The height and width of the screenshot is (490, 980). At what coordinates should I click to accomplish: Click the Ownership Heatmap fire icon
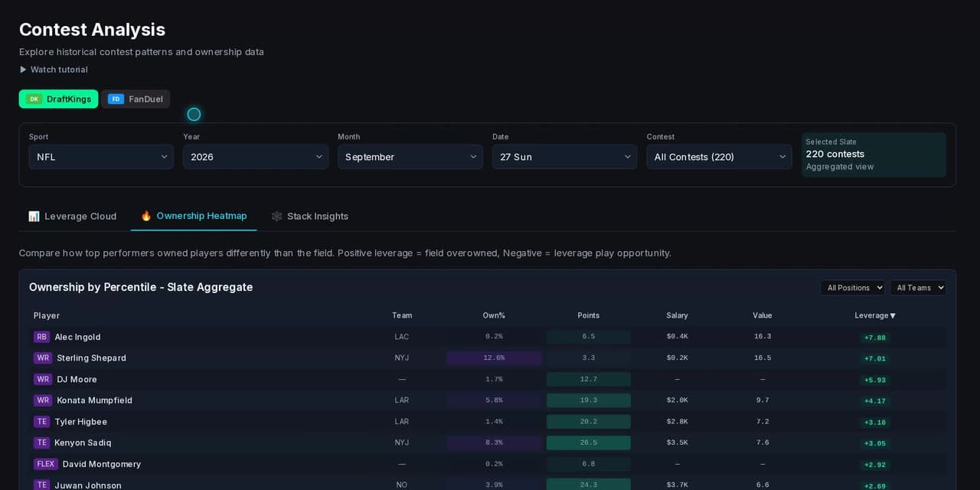coord(146,216)
